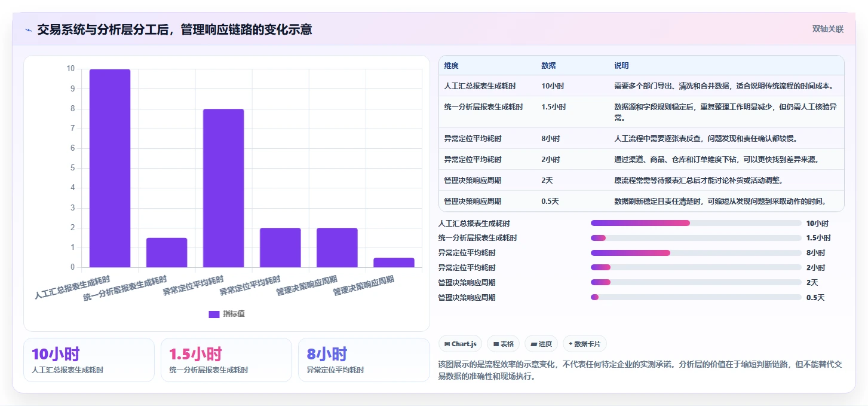Image resolution: width=868 pixels, height=406 pixels.
Task: Click the progress bar showing 2天
Action: pos(696,282)
